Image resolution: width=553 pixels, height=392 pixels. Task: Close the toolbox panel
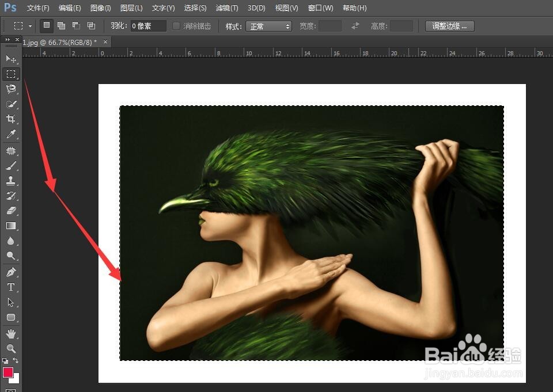coord(17,40)
